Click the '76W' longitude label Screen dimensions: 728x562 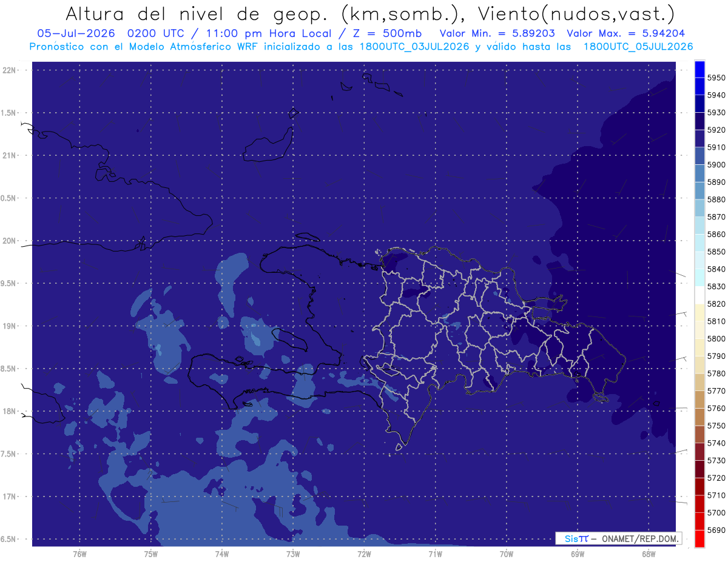(79, 554)
